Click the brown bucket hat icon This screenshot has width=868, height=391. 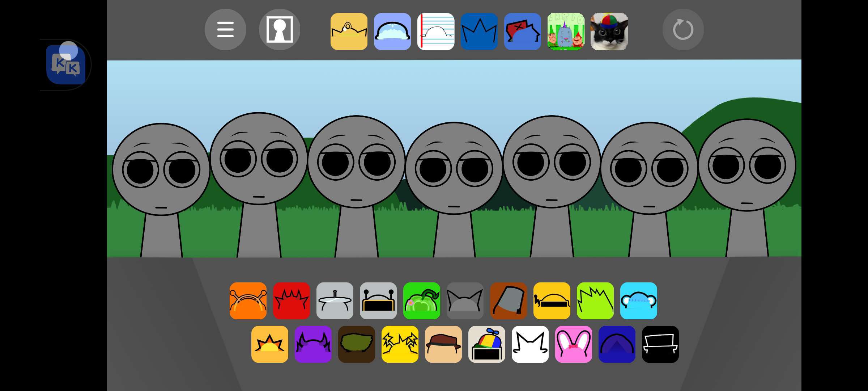pyautogui.click(x=509, y=301)
